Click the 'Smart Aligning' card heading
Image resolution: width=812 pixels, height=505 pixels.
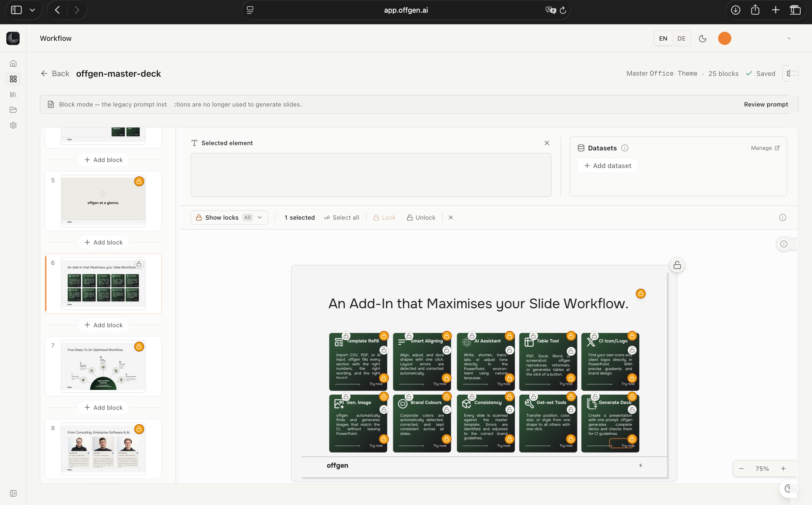click(426, 341)
